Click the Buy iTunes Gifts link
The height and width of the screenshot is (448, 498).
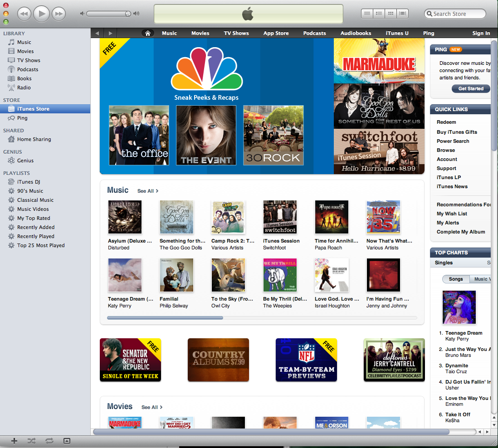[457, 132]
